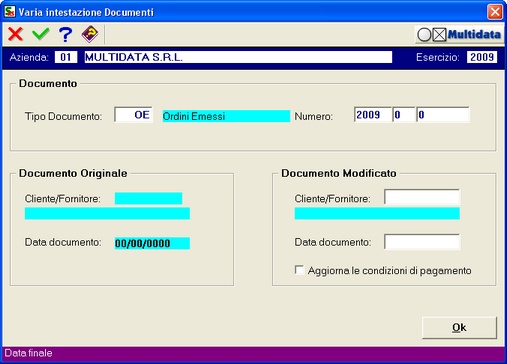Click Cliente/Fornitore code box in Documento Originale

tap(148, 198)
